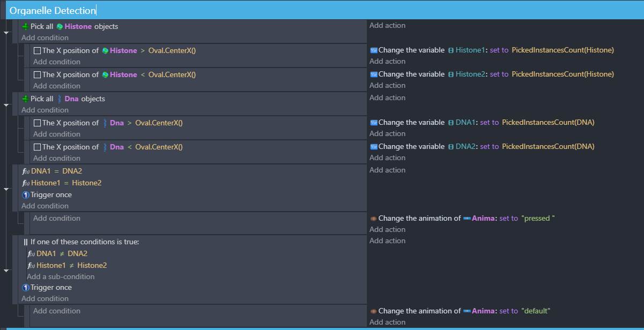Click the OR icon of "If one of these conditions is true"
This screenshot has height=330, width=644.
(x=25, y=242)
